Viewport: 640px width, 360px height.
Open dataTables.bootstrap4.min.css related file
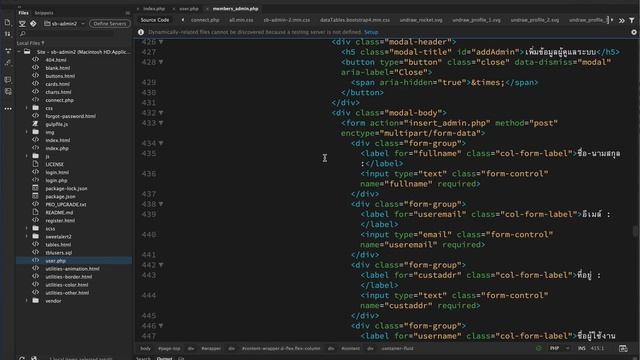(x=355, y=20)
